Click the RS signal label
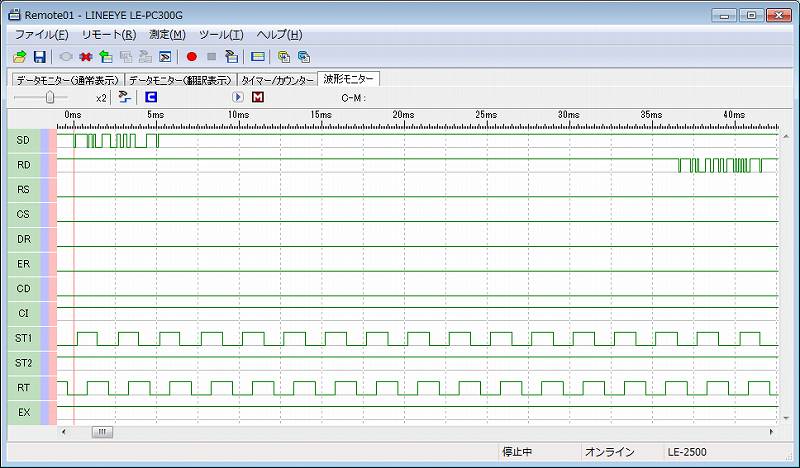The height and width of the screenshot is (468, 800). [x=23, y=189]
